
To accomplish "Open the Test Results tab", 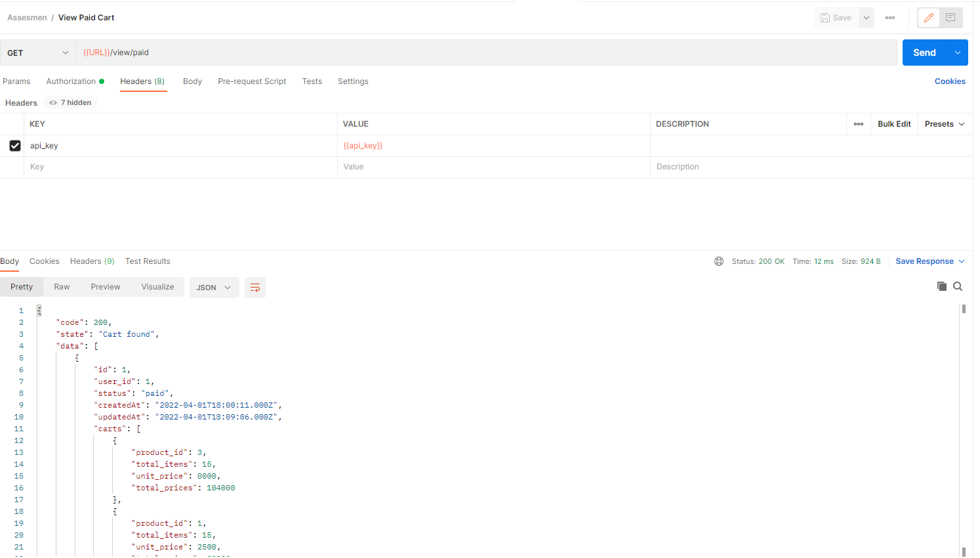I will pyautogui.click(x=148, y=261).
